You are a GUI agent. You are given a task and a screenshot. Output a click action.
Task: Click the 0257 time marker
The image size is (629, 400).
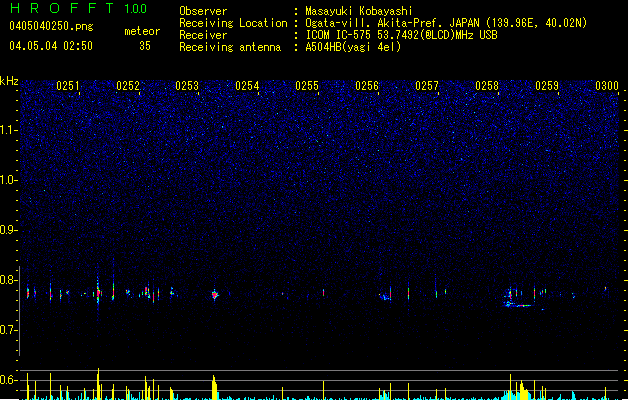click(427, 86)
